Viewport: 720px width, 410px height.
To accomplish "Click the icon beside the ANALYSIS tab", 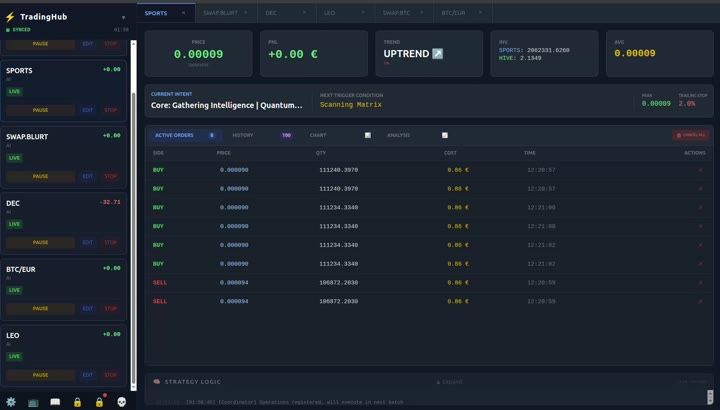I will (444, 135).
